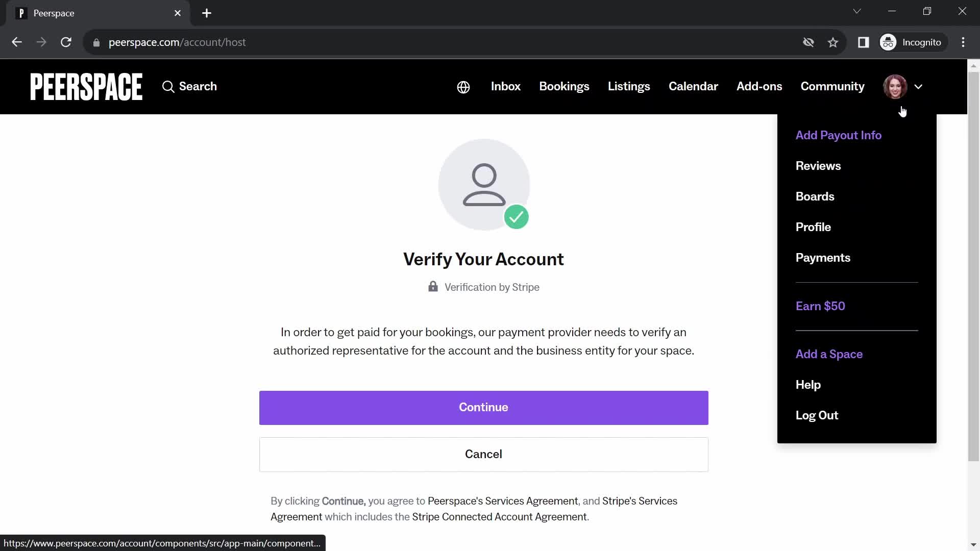Viewport: 980px width, 551px height.
Task: Click the incognito mode profile icon
Action: [889, 42]
